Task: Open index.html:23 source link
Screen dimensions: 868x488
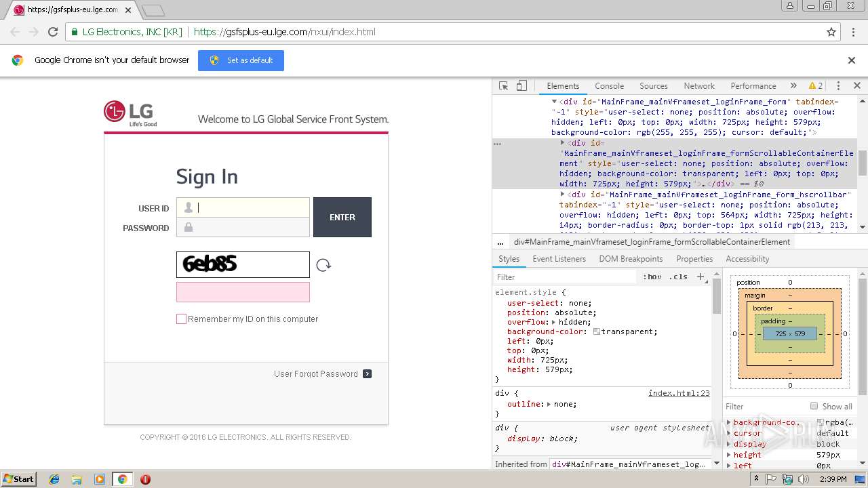Action: pos(679,393)
